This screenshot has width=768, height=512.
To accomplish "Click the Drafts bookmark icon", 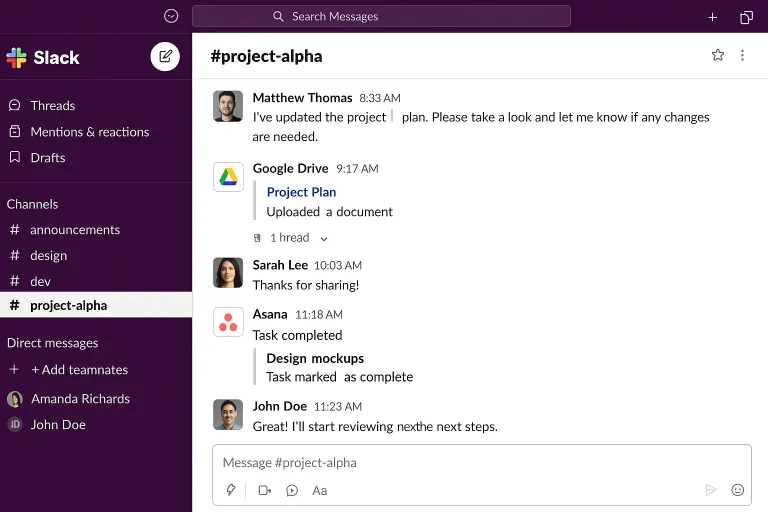I will pos(15,157).
